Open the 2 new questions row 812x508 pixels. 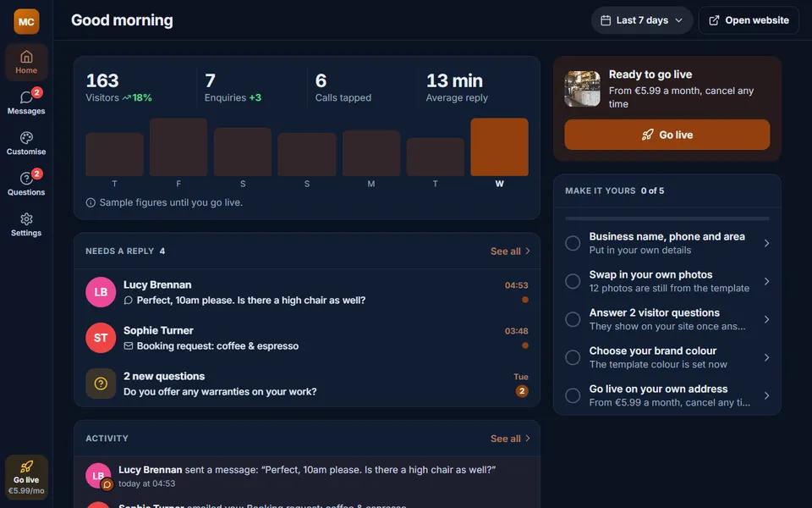[x=307, y=384]
